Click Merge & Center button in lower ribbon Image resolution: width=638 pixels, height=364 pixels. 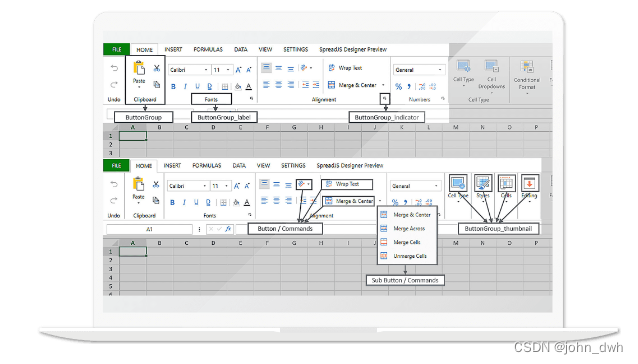click(349, 201)
